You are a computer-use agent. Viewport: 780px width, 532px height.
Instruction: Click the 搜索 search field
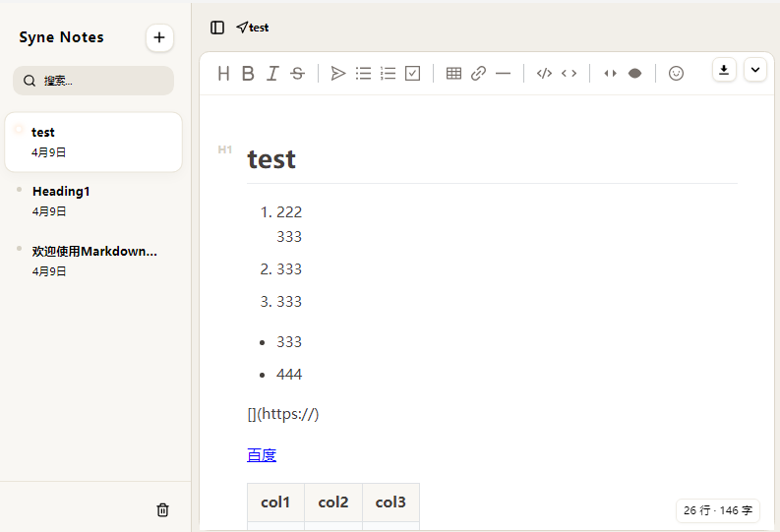pyautogui.click(x=93, y=81)
